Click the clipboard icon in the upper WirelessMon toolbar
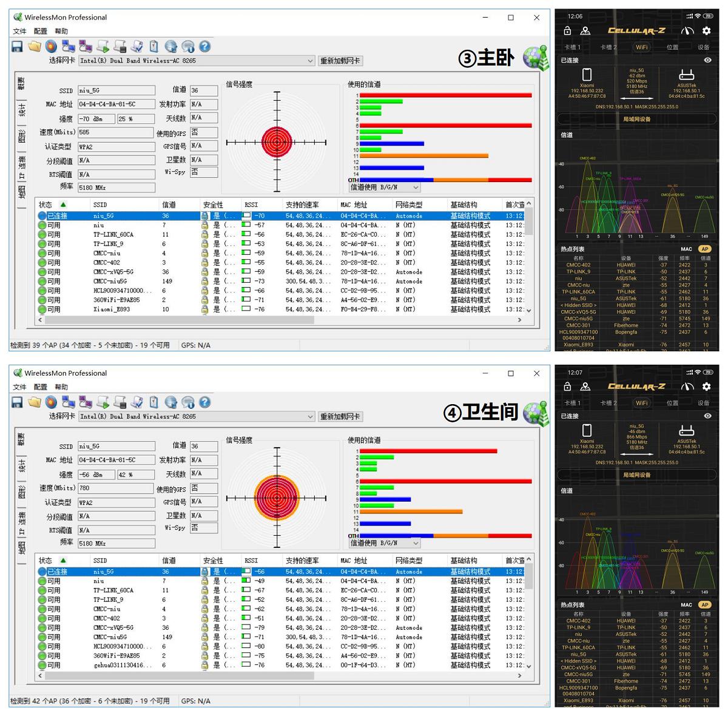This screenshot has height=716, width=728. pyautogui.click(x=154, y=46)
